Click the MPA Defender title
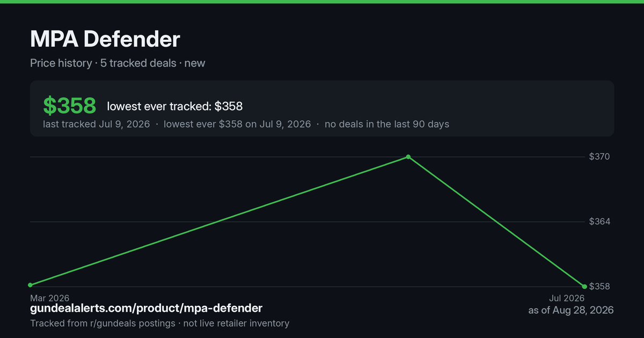The height and width of the screenshot is (338, 644). [105, 39]
